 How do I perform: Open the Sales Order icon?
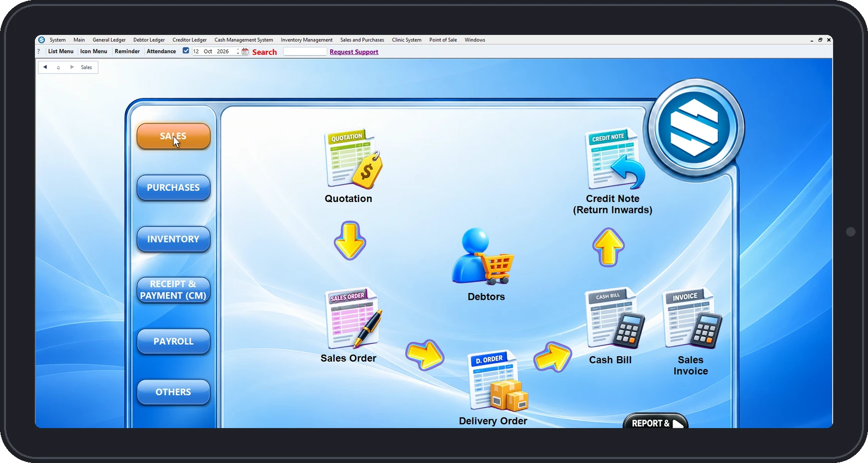[353, 318]
